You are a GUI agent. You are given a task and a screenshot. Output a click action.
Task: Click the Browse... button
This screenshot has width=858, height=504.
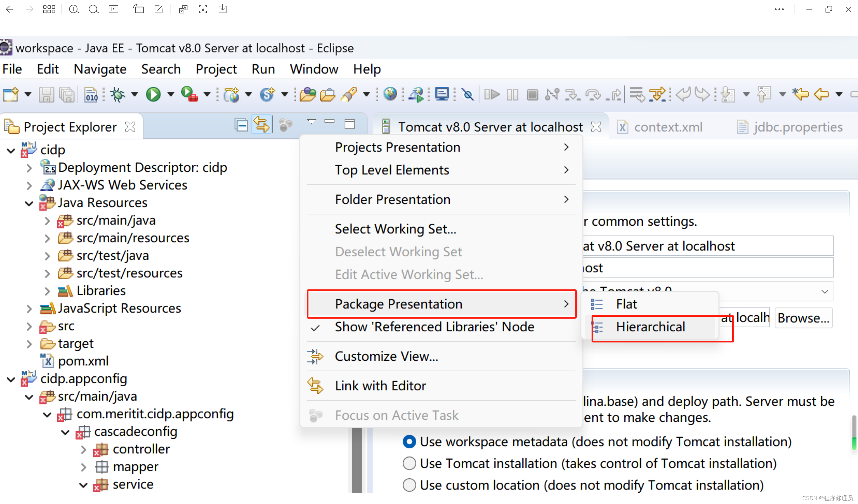(804, 318)
